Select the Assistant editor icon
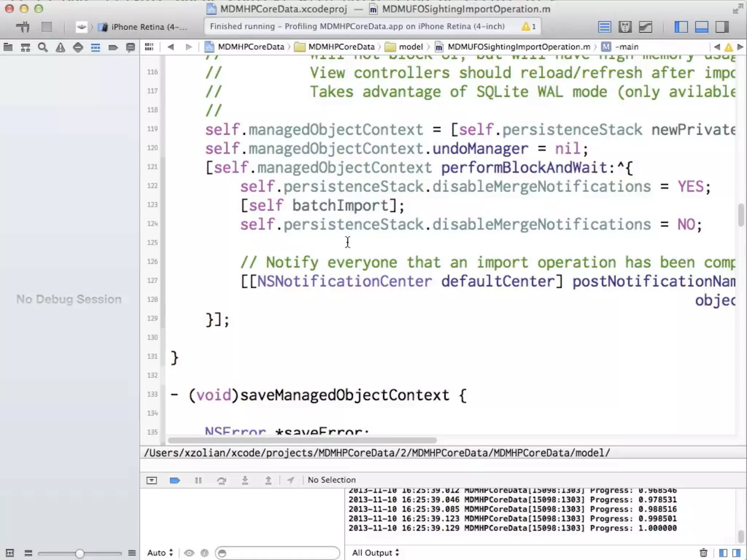The width and height of the screenshot is (747, 560). (625, 27)
